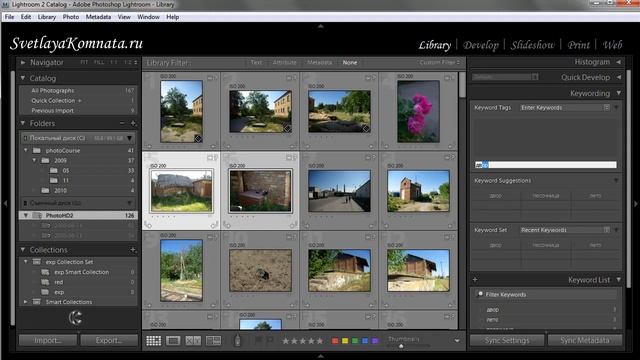Apply the red color label
This screenshot has width=640, height=360.
(x=335, y=341)
